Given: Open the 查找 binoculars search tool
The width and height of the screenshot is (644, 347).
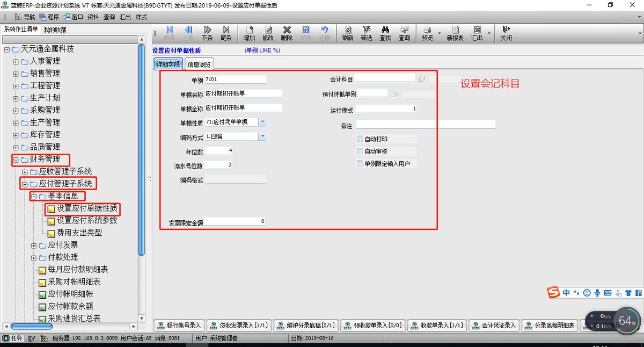Looking at the screenshot, I should pos(385,33).
